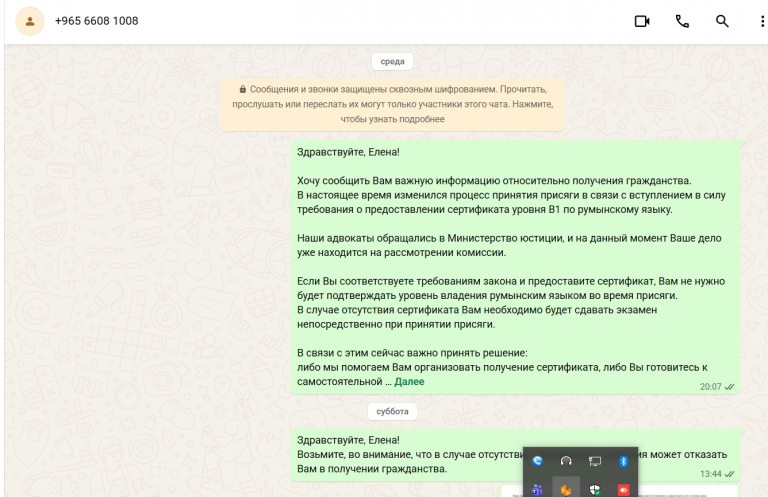Click the blue phone app tray icon
Image resolution: width=768 pixels, height=497 pixels.
[537, 461]
